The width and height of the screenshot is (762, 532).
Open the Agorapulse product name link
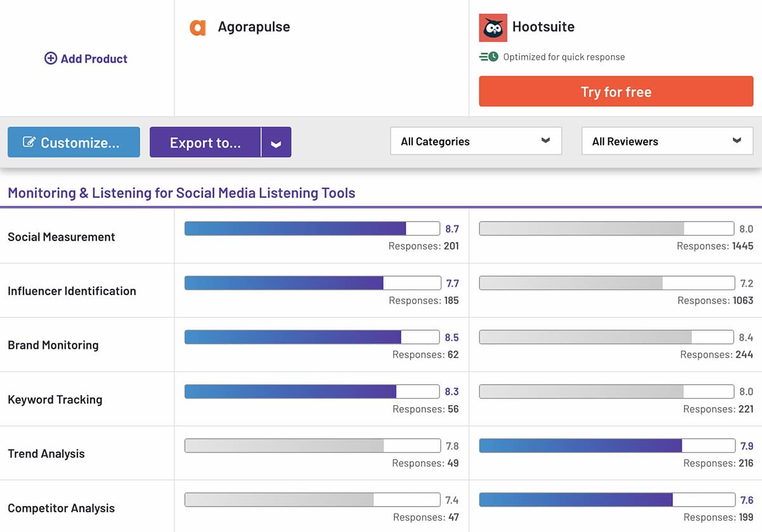pyautogui.click(x=254, y=27)
